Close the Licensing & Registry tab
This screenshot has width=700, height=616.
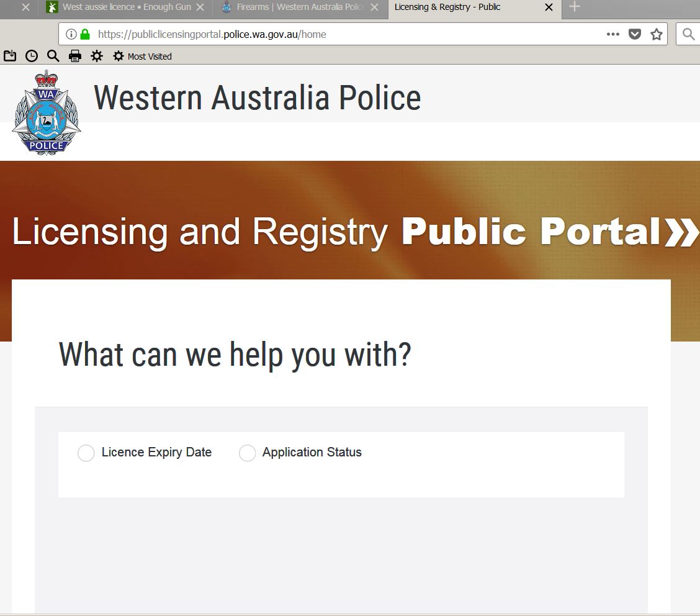click(549, 7)
